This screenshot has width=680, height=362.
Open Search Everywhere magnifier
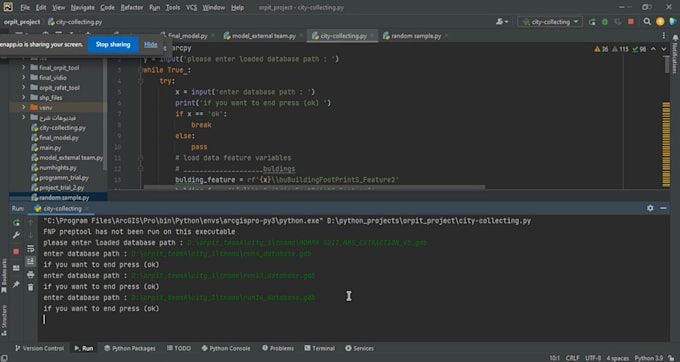[647, 22]
